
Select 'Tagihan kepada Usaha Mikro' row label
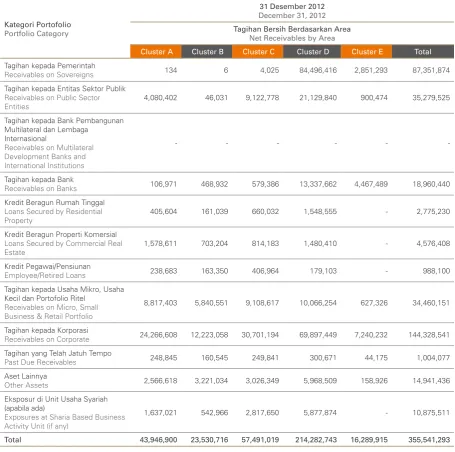click(64, 289)
